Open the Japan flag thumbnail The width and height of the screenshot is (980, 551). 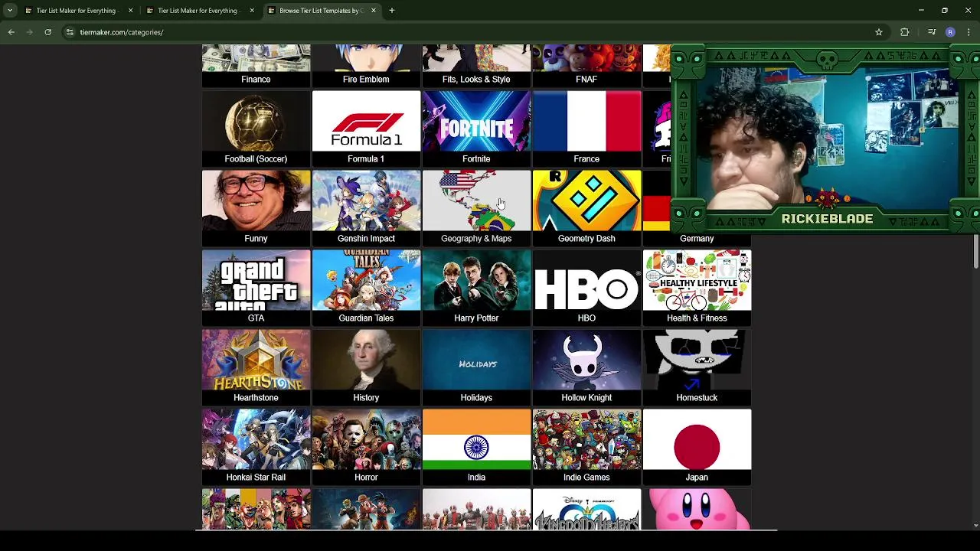pos(697,439)
